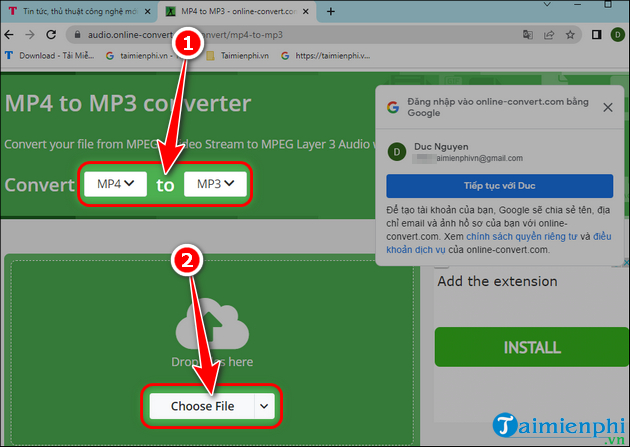Open the MP3 target format dropdown
The image size is (630, 447).
[x=215, y=184]
